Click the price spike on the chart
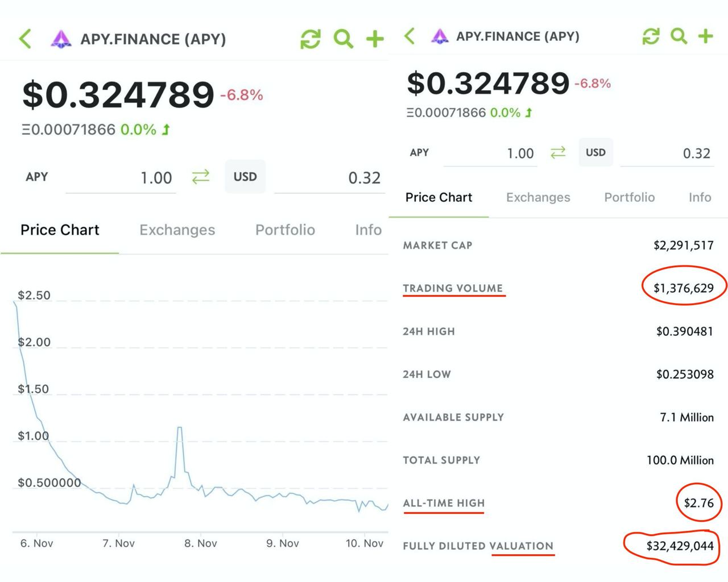This screenshot has height=582, width=728. click(180, 428)
